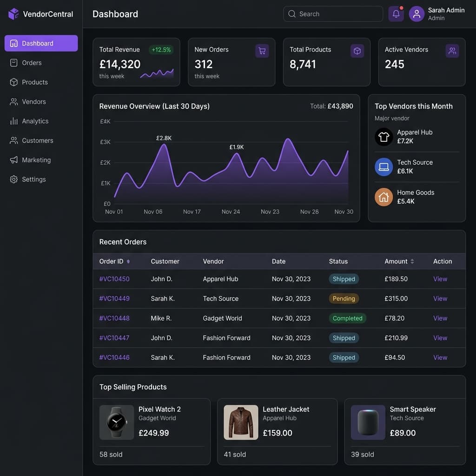Click the Apparel Hub t-shirt icon
The image size is (476, 476).
[383, 137]
